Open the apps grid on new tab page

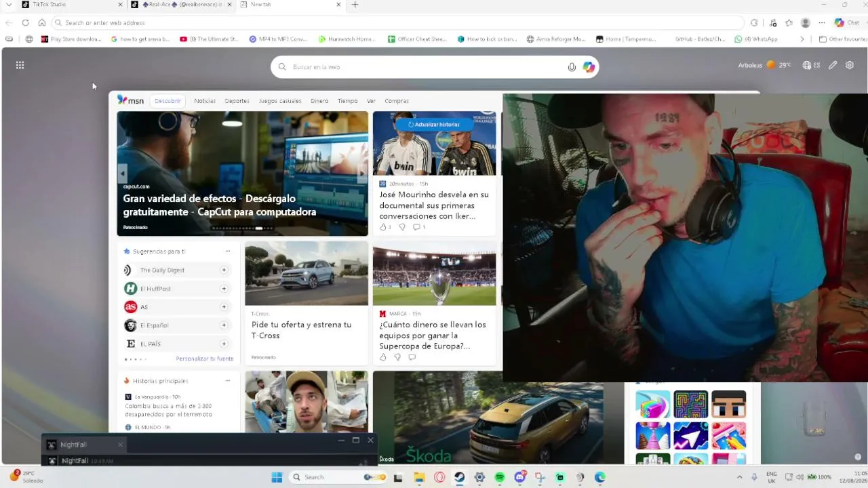pos(20,65)
